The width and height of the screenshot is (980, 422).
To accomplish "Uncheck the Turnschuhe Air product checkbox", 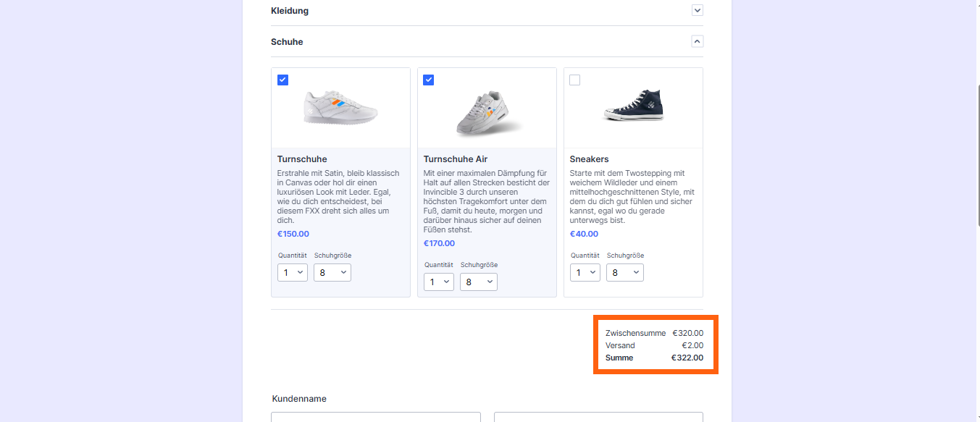I will 429,80.
